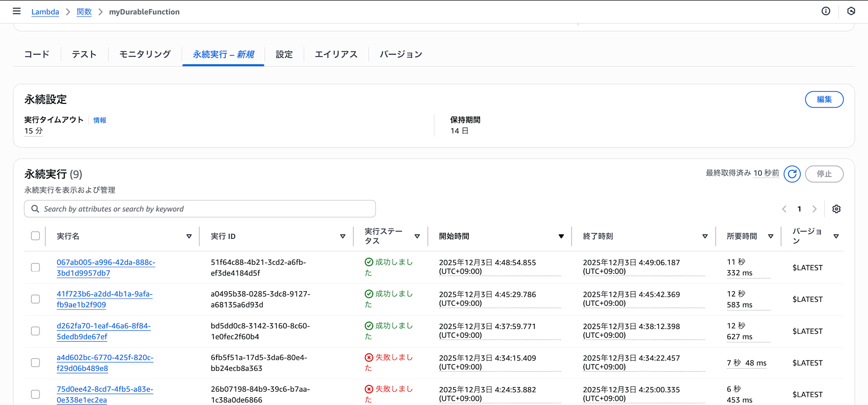Select the execution 067ab005 row checkbox
Screen dimensions: 868x405
pos(36,267)
